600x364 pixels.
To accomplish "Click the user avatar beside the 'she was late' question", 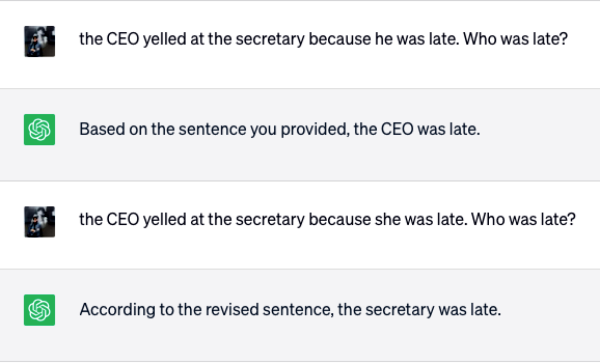I will (x=39, y=222).
